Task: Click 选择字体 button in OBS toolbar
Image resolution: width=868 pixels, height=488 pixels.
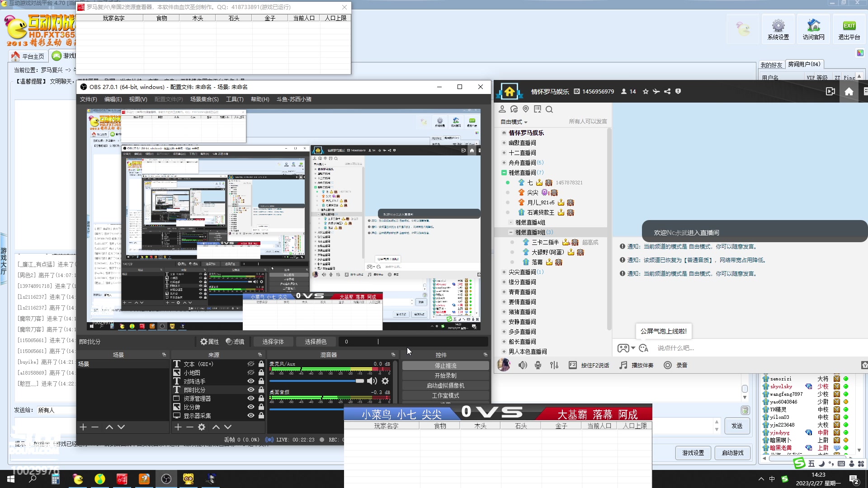Action: click(x=273, y=342)
